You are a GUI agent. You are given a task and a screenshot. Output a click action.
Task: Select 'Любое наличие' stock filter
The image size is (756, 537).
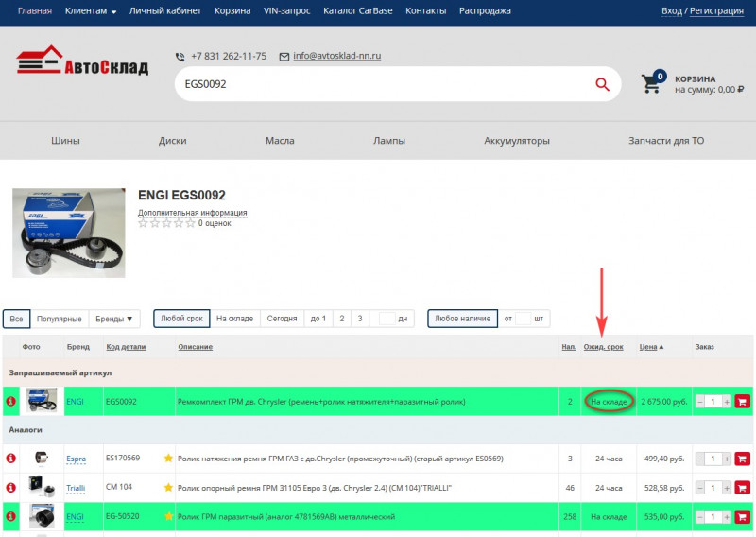pos(462,319)
